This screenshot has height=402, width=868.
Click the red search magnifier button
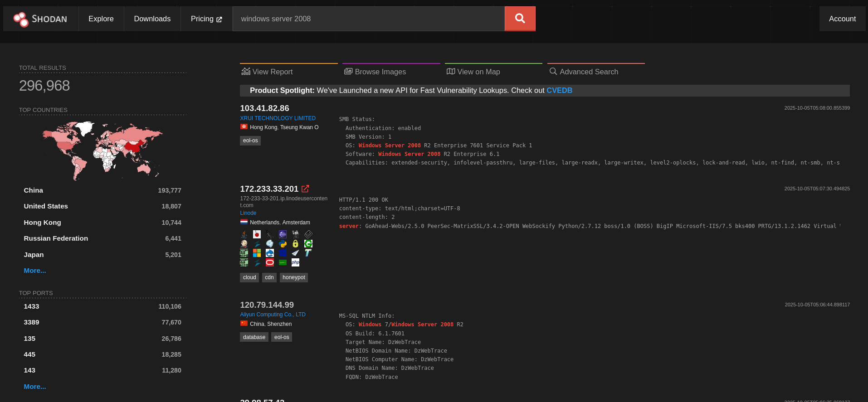(520, 19)
